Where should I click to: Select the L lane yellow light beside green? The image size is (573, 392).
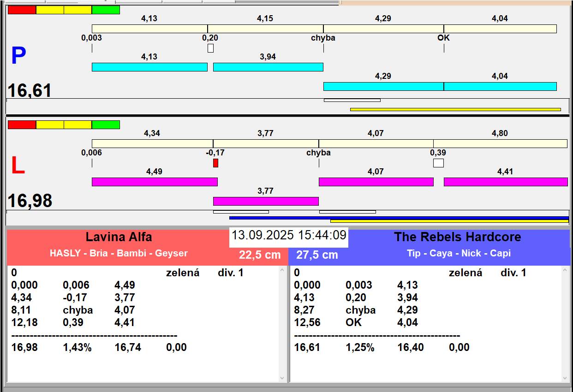click(x=78, y=125)
